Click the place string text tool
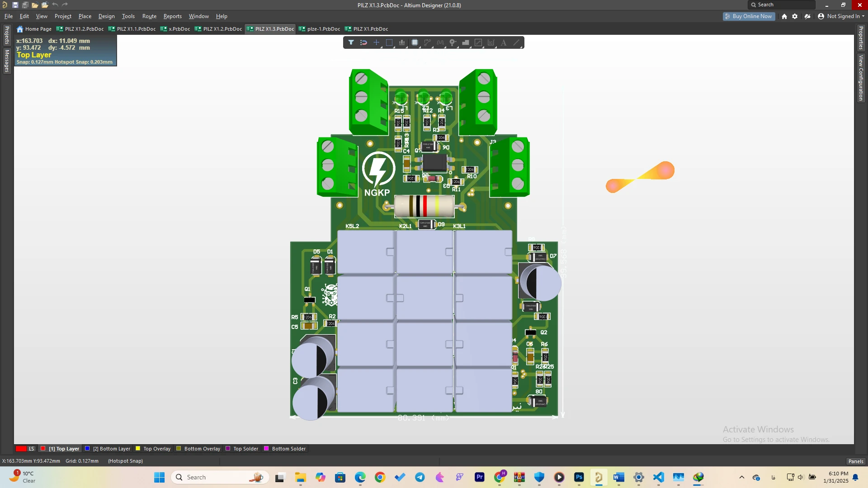868x488 pixels. click(x=504, y=42)
